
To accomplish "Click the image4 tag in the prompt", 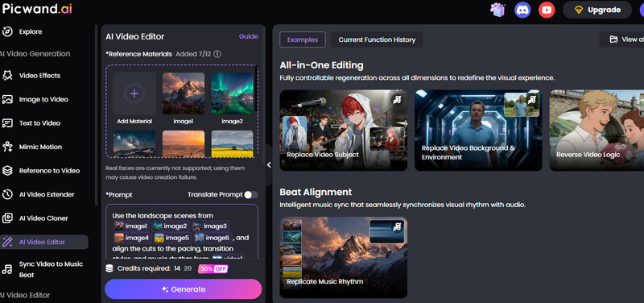I will point(132,238).
